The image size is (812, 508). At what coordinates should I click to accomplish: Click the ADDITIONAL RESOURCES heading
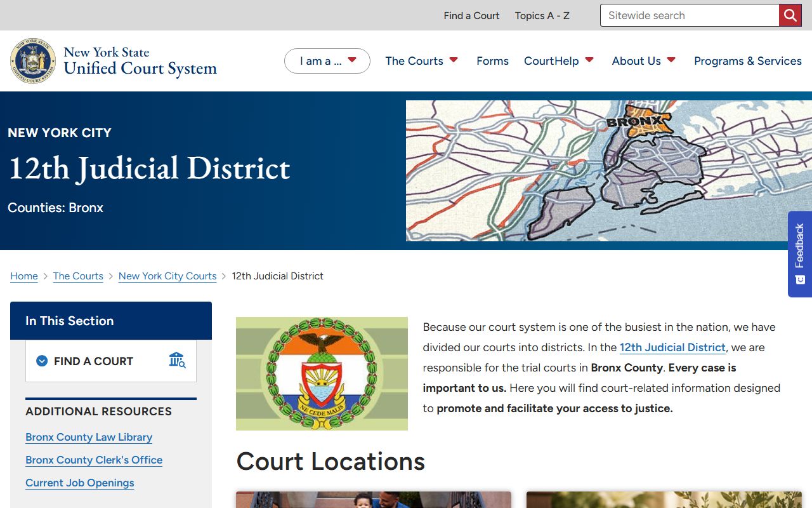[98, 411]
